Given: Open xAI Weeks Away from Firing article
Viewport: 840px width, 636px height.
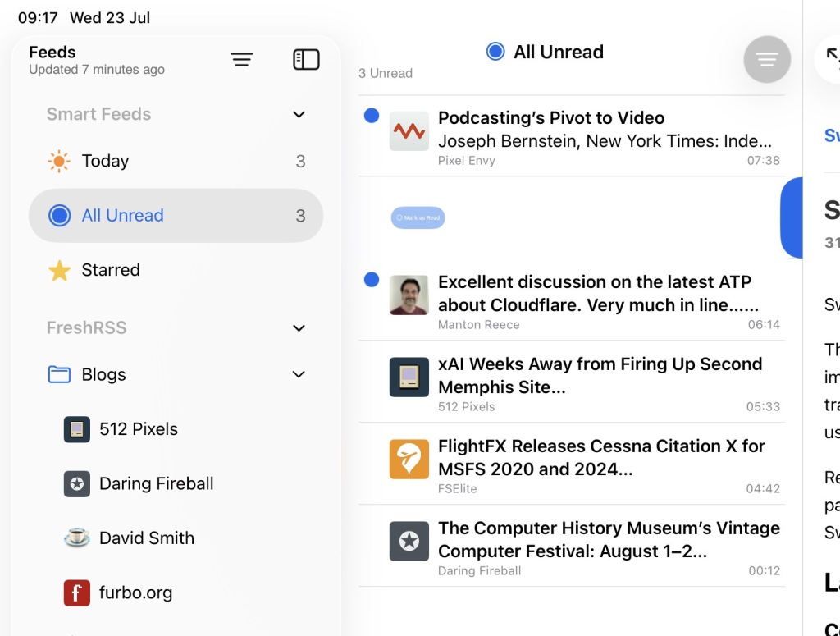Looking at the screenshot, I should [x=572, y=382].
